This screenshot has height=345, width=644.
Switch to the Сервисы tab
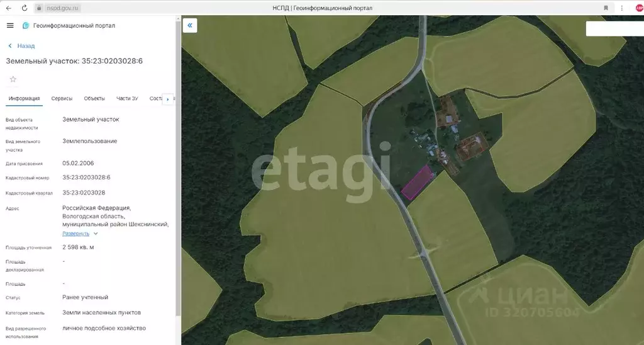point(62,99)
